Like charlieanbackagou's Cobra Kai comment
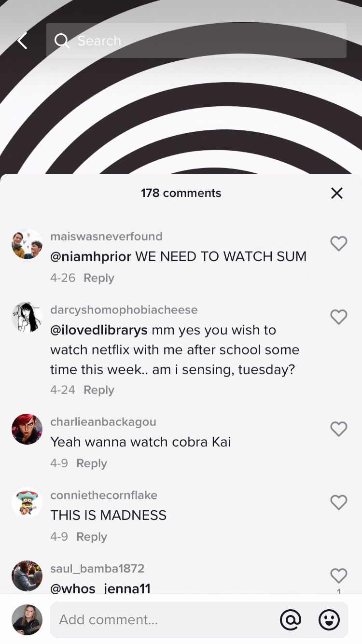Screen dimensions: 362x644 pos(339,429)
